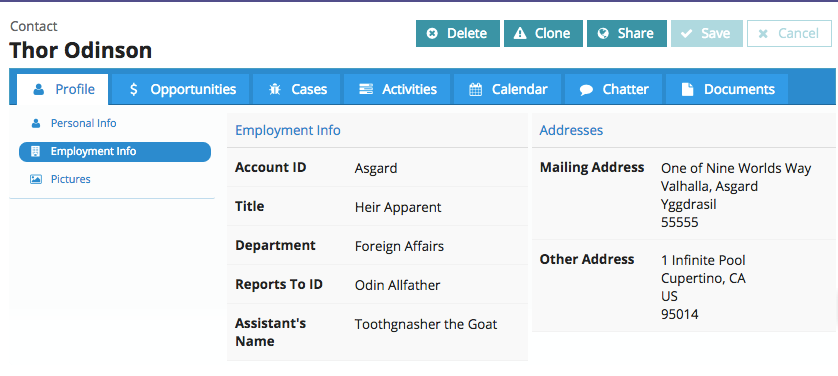This screenshot has height=376, width=838.
Task: Click the bug icon on Cases tab
Action: point(275,90)
